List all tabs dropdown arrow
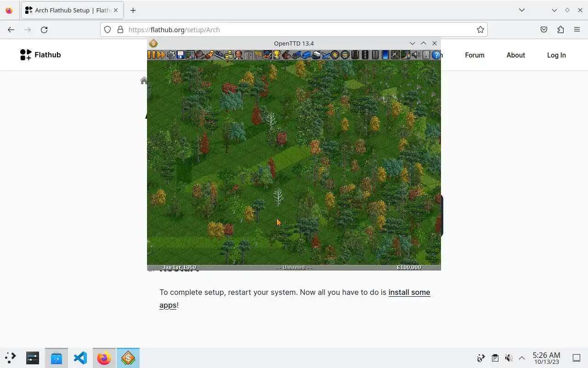 click(522, 10)
